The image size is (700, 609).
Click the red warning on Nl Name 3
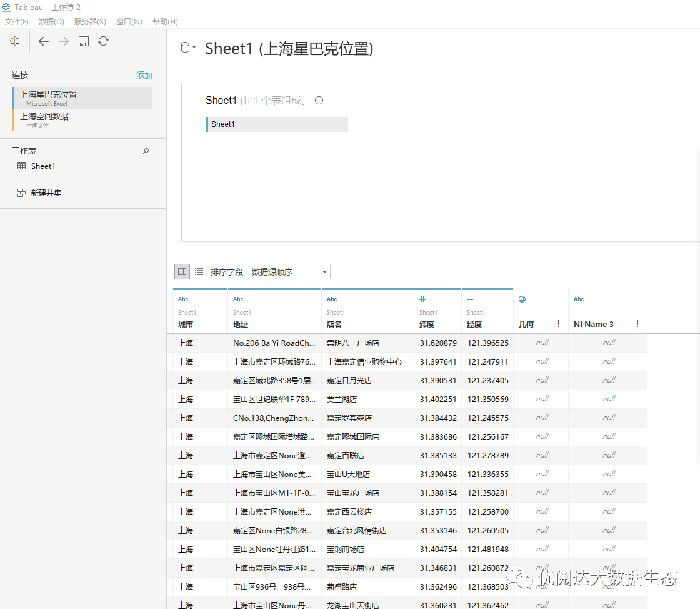[x=637, y=324]
